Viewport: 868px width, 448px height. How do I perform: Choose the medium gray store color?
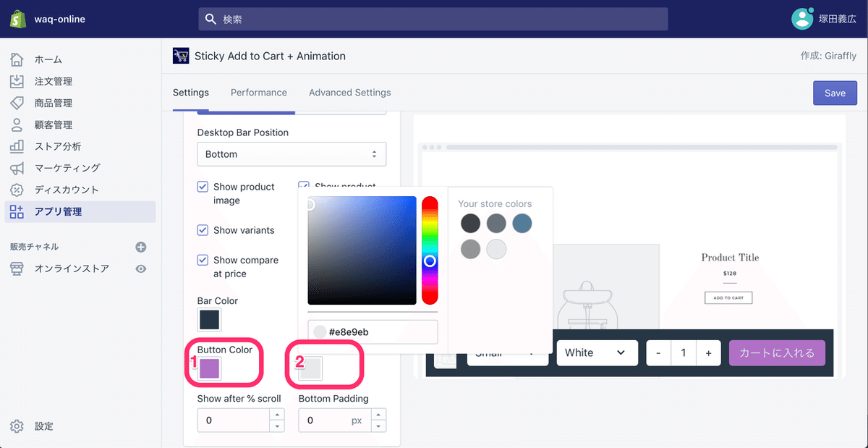pos(470,249)
